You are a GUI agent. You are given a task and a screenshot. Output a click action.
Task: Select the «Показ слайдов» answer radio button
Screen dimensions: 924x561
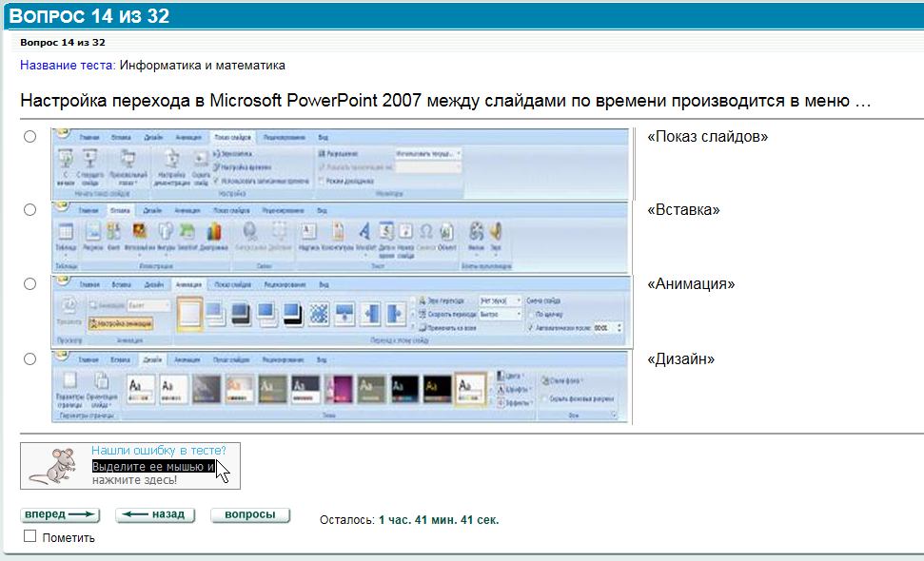click(30, 137)
